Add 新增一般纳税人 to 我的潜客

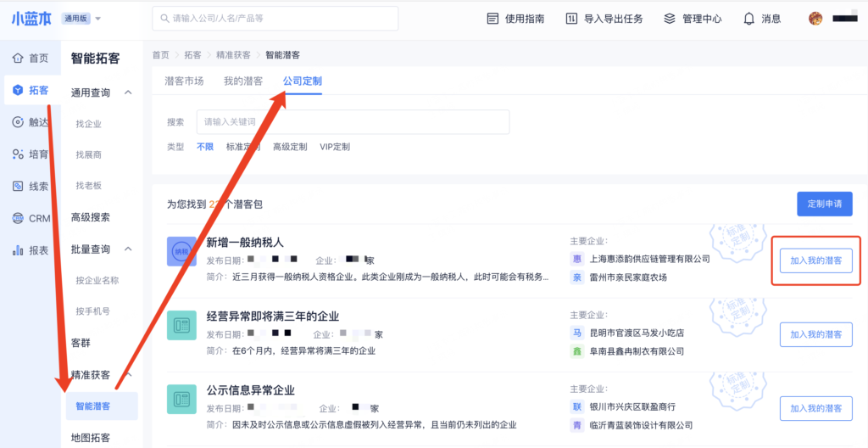coord(815,260)
